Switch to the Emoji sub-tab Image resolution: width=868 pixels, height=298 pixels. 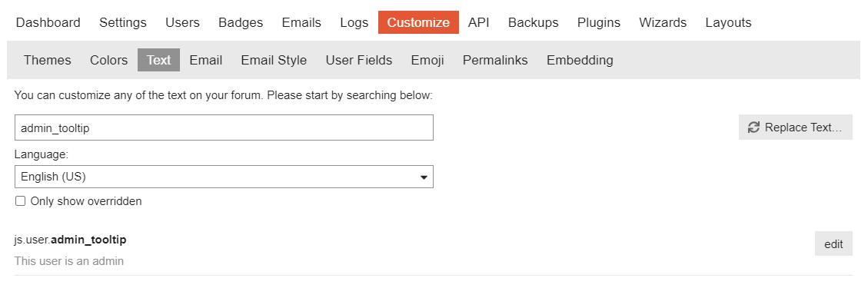[x=427, y=60]
